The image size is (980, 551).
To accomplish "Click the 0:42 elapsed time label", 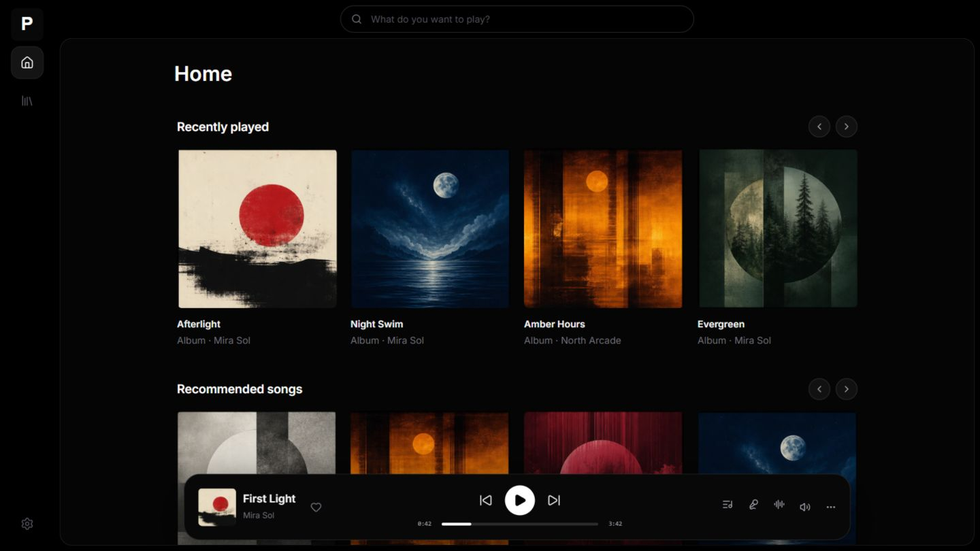I will pos(425,524).
